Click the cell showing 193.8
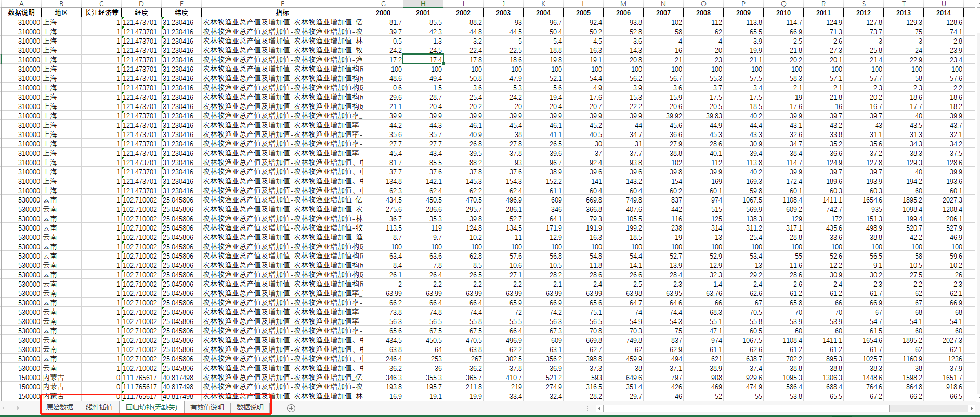The height and width of the screenshot is (417, 980). click(x=383, y=387)
